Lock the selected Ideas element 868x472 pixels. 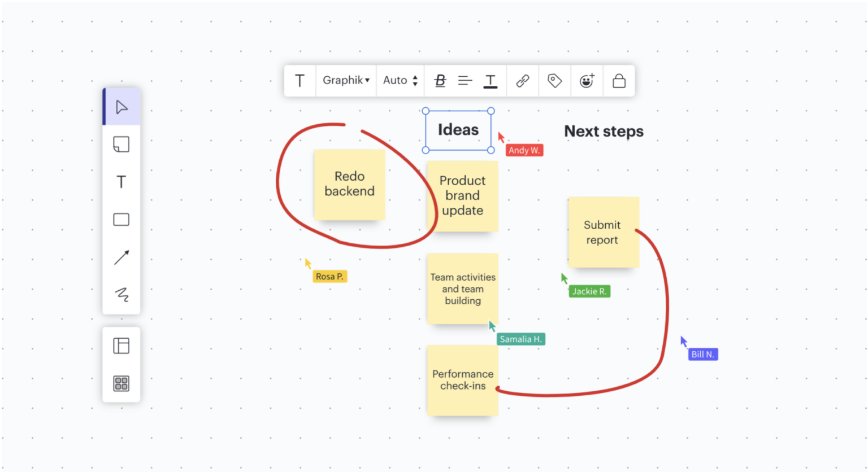[619, 80]
